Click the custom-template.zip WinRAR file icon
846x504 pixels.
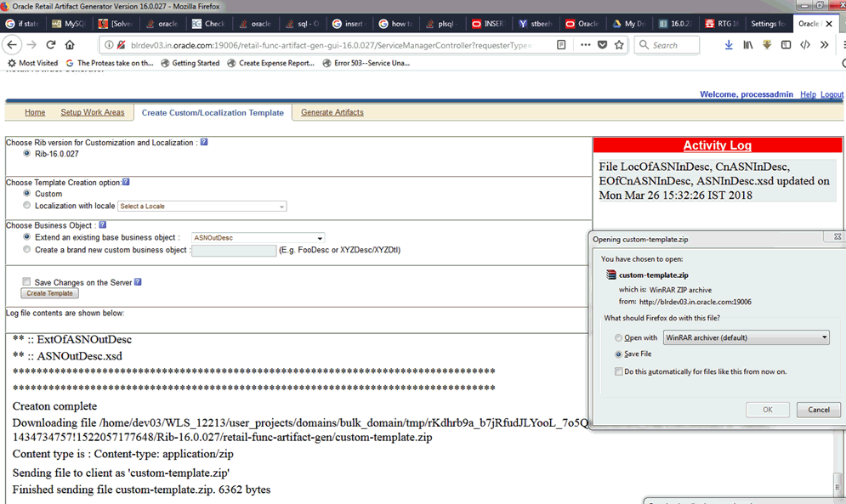click(610, 275)
